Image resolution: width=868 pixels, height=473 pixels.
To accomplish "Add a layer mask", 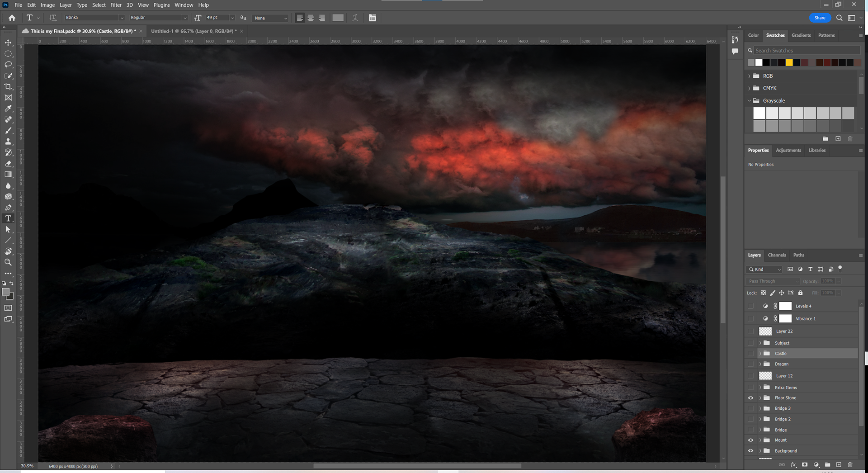I will 805,464.
